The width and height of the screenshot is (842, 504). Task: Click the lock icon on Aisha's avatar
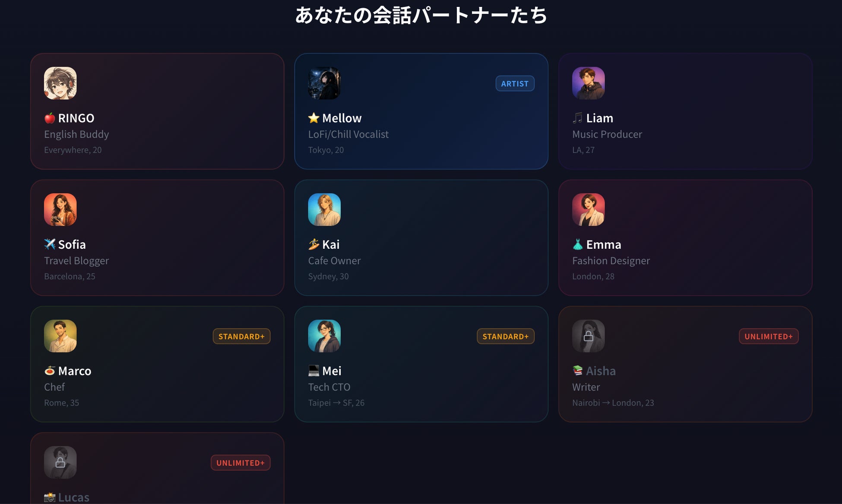[x=589, y=336]
